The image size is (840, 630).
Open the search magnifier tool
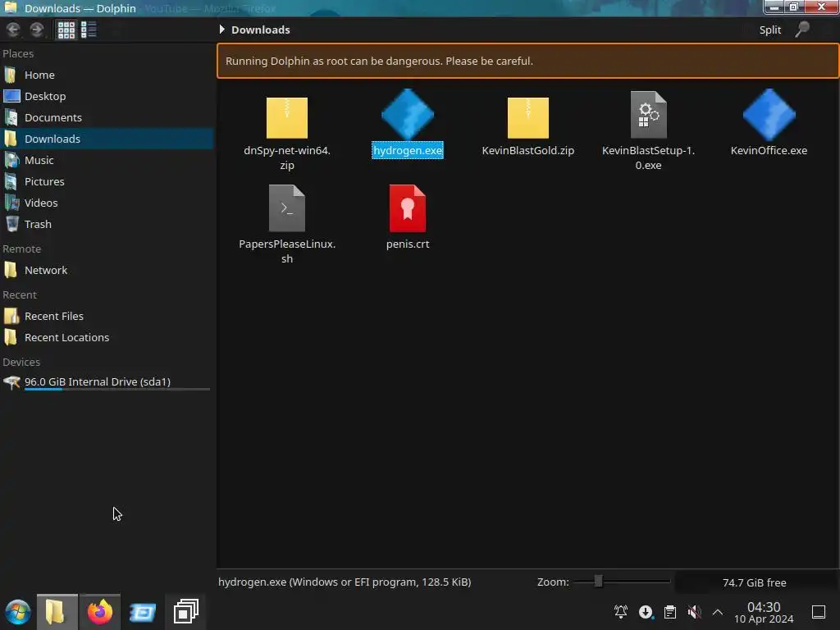(x=802, y=30)
